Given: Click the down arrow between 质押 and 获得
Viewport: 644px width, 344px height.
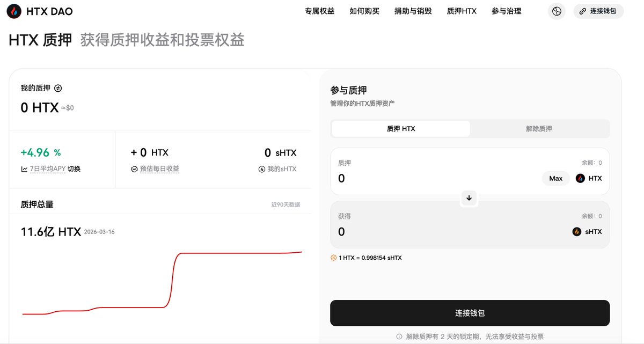Looking at the screenshot, I should pyautogui.click(x=469, y=198).
